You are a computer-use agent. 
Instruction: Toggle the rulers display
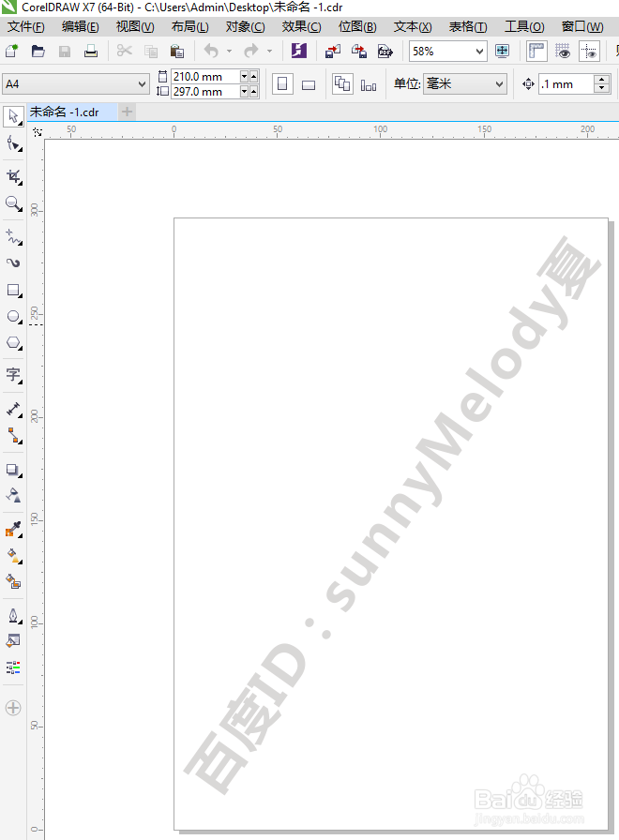coord(536,51)
